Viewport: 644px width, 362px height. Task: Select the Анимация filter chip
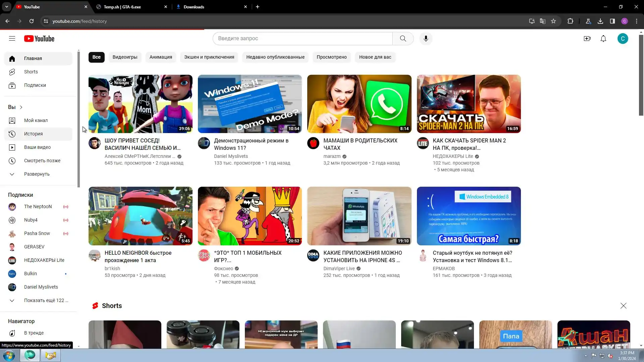(161, 57)
